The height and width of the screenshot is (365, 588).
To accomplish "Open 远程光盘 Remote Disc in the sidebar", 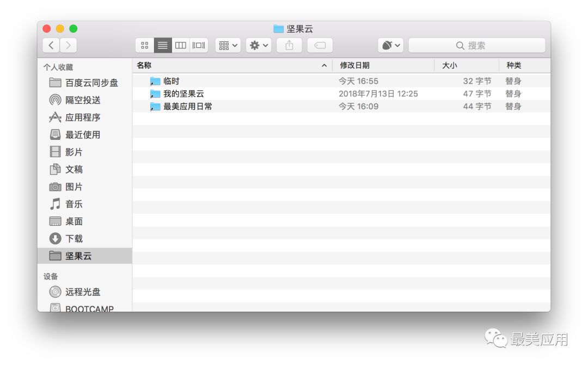I will (x=85, y=292).
